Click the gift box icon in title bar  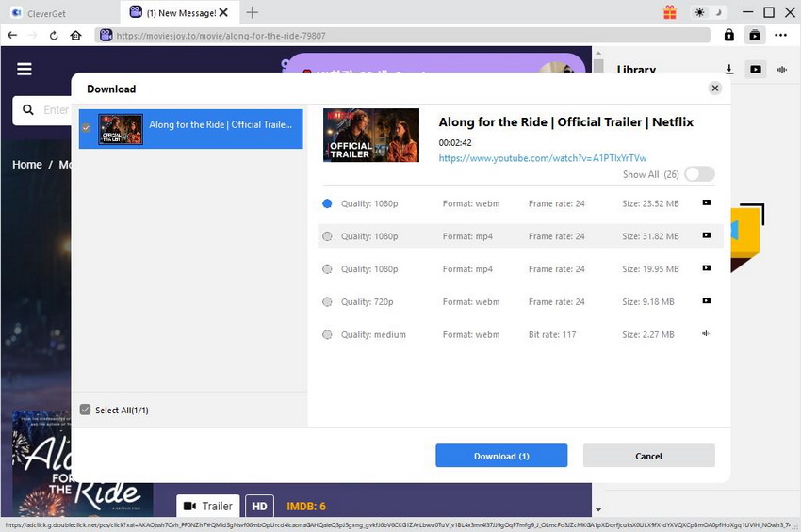(670, 12)
